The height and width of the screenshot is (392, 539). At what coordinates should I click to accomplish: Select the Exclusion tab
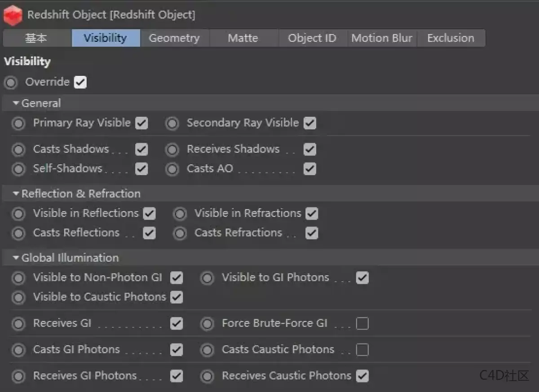click(x=451, y=38)
